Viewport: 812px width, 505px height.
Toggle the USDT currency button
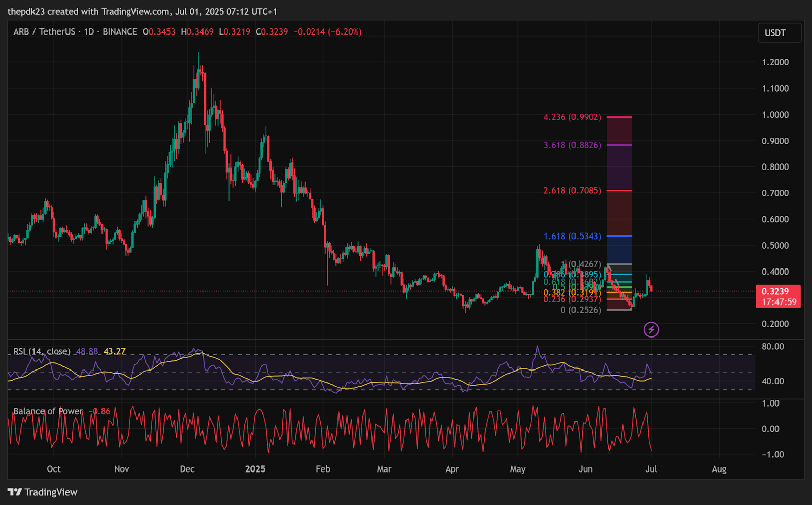(779, 32)
